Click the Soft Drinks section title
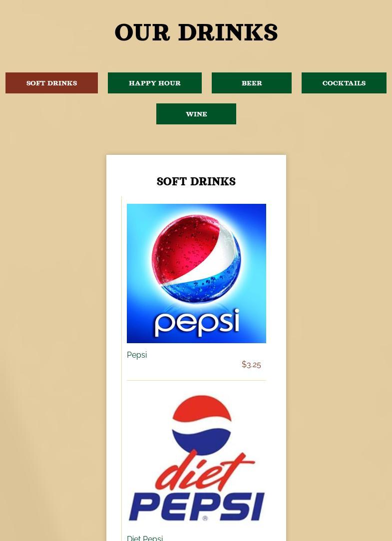This screenshot has height=541, width=392. (196, 181)
